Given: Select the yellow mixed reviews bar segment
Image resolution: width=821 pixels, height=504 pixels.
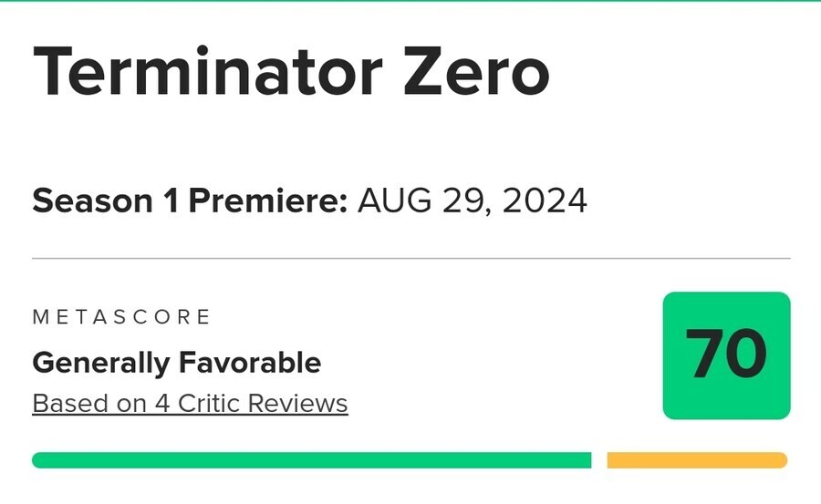Looking at the screenshot, I should tap(697, 460).
